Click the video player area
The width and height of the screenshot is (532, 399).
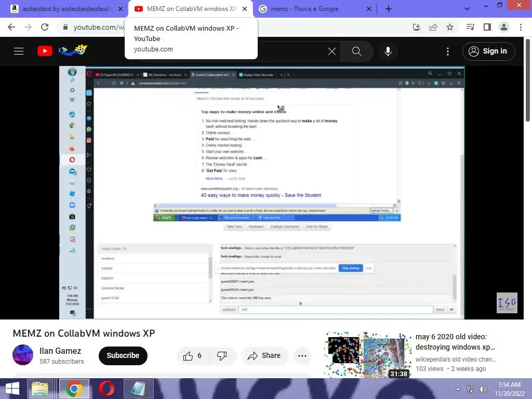262,192
